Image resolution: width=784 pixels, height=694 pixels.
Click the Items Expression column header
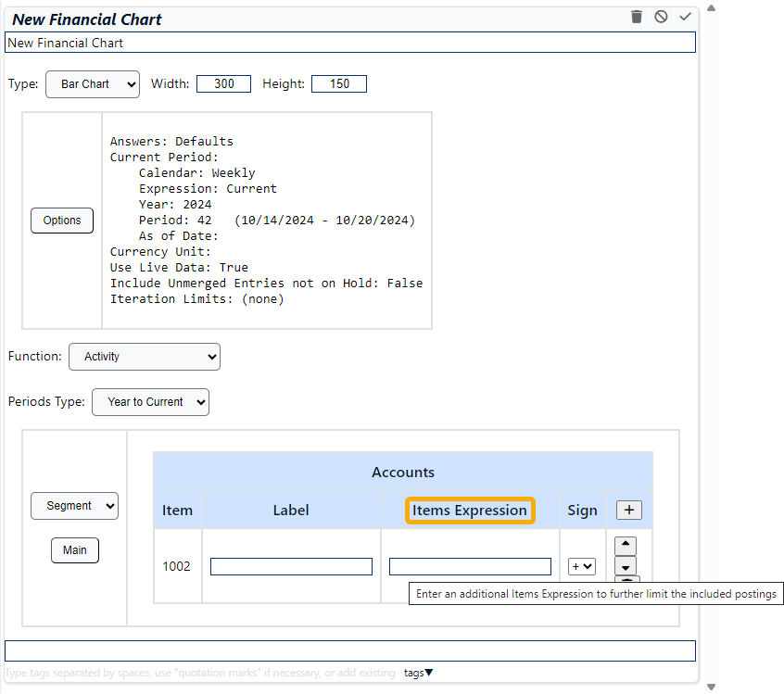pos(470,510)
